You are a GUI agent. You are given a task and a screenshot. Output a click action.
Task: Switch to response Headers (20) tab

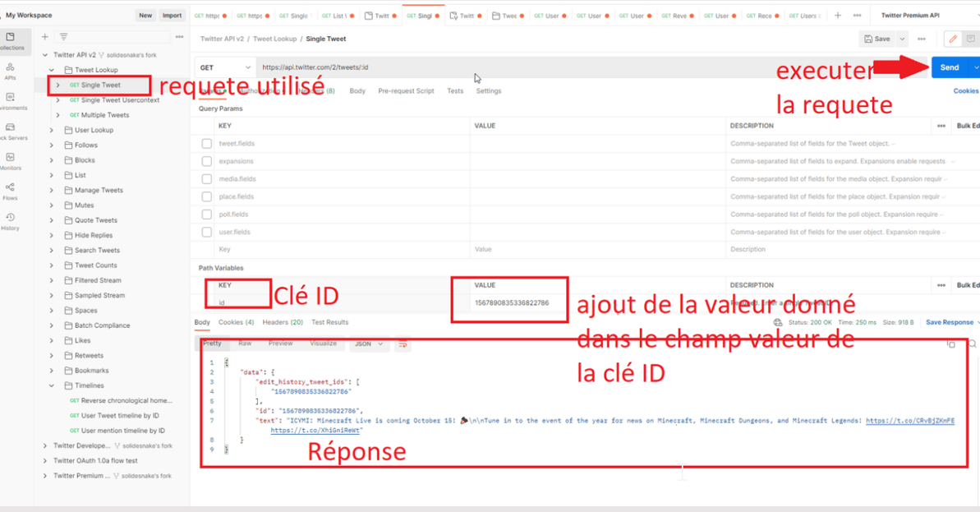[283, 323]
